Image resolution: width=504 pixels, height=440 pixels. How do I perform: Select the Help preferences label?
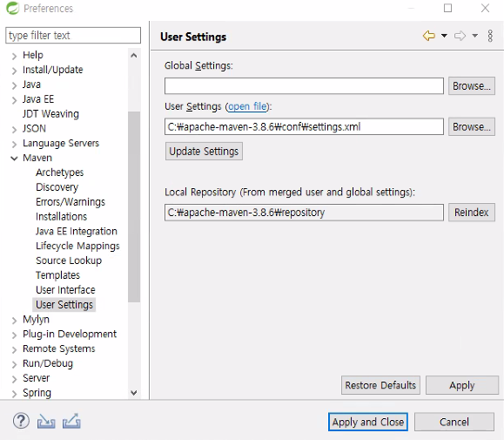pyautogui.click(x=33, y=55)
